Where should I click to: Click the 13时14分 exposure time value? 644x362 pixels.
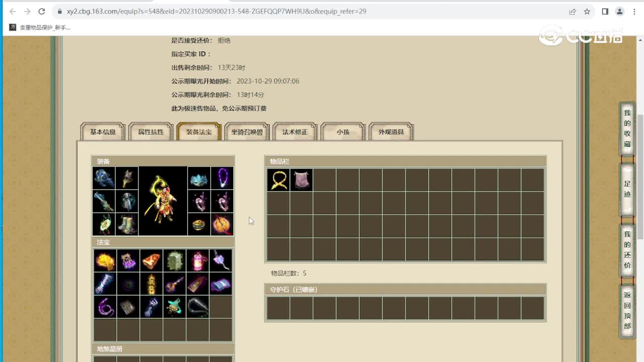click(x=251, y=95)
